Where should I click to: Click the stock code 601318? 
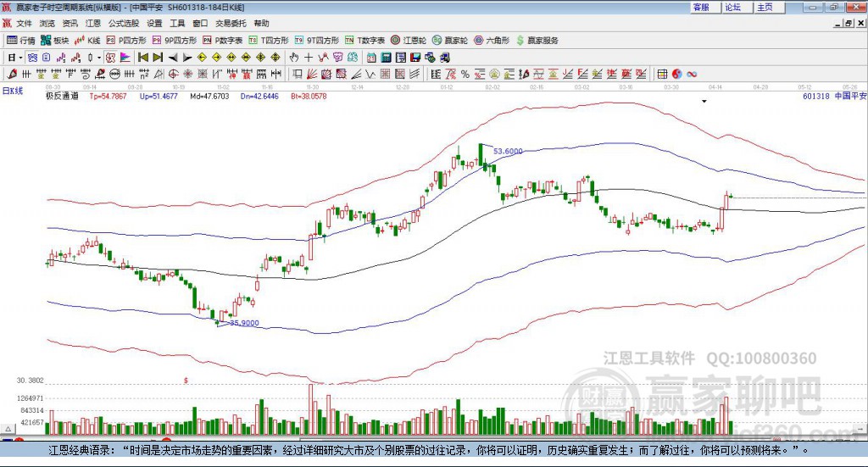816,97
